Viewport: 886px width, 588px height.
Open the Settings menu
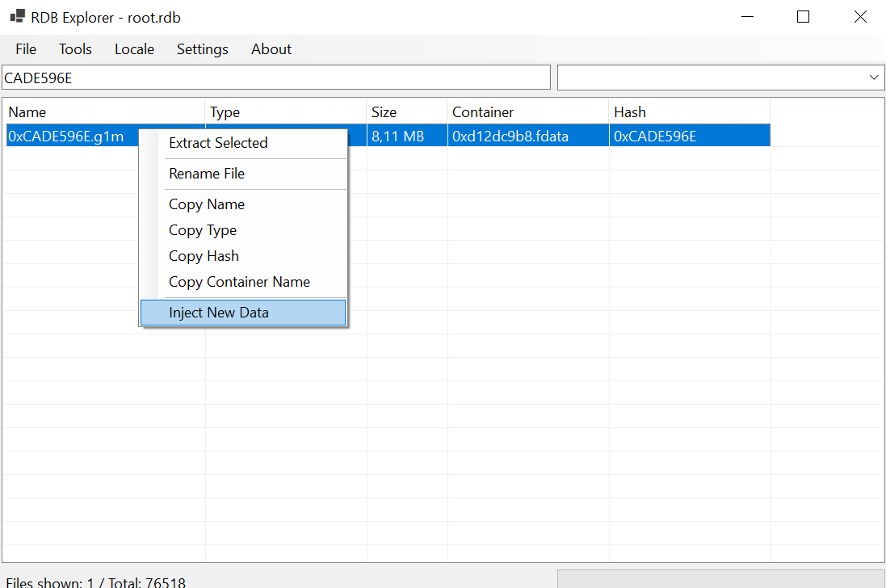coord(202,49)
